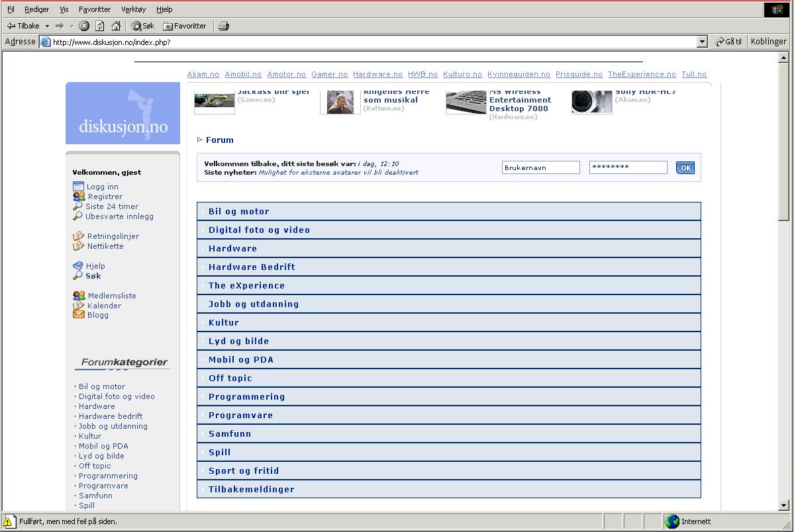This screenshot has width=794, height=532.
Task: Click the Gå til button
Action: pos(728,42)
